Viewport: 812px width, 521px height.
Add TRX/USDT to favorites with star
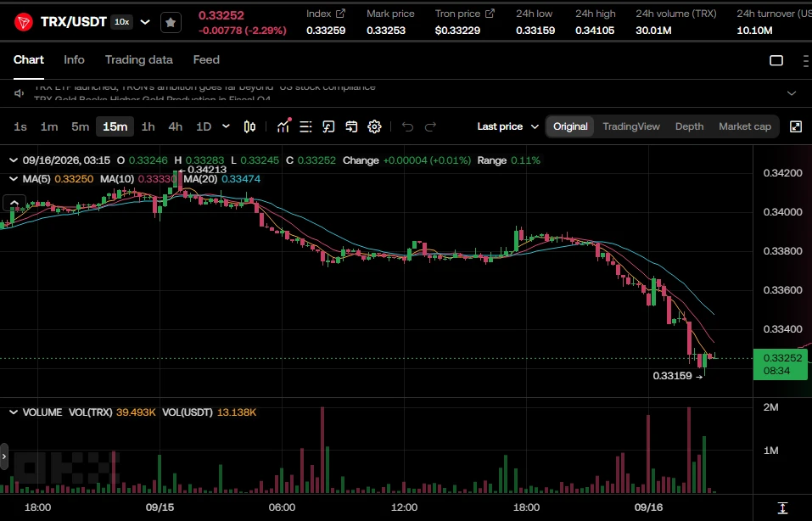(x=171, y=22)
